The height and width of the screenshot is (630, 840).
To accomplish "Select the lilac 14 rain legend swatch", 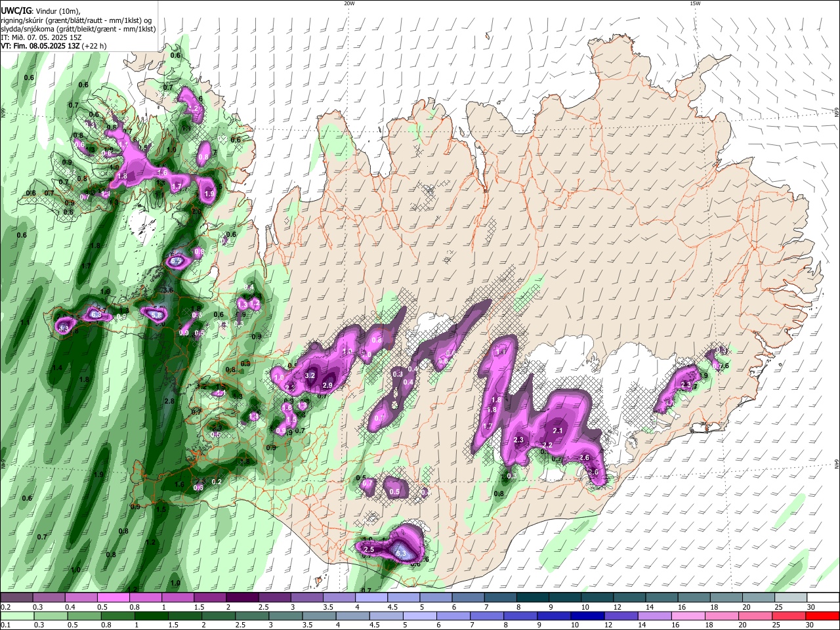I will [x=654, y=616].
